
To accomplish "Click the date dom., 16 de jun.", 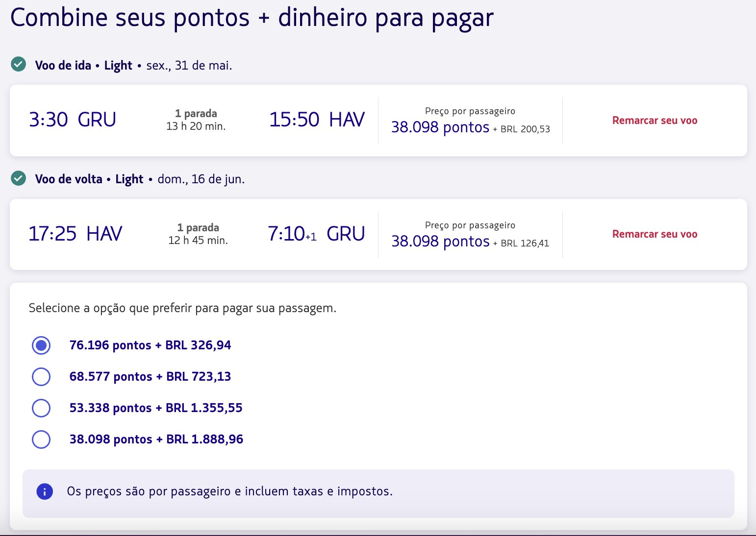I will (x=201, y=179).
